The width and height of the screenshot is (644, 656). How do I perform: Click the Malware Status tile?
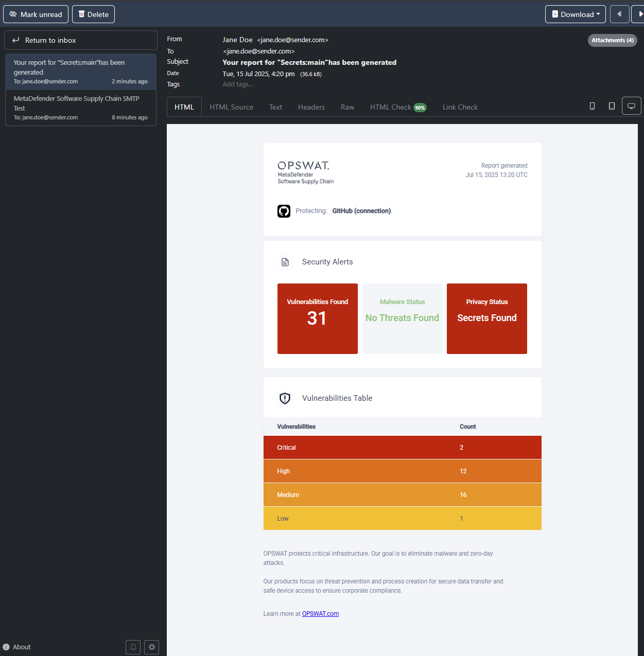402,318
